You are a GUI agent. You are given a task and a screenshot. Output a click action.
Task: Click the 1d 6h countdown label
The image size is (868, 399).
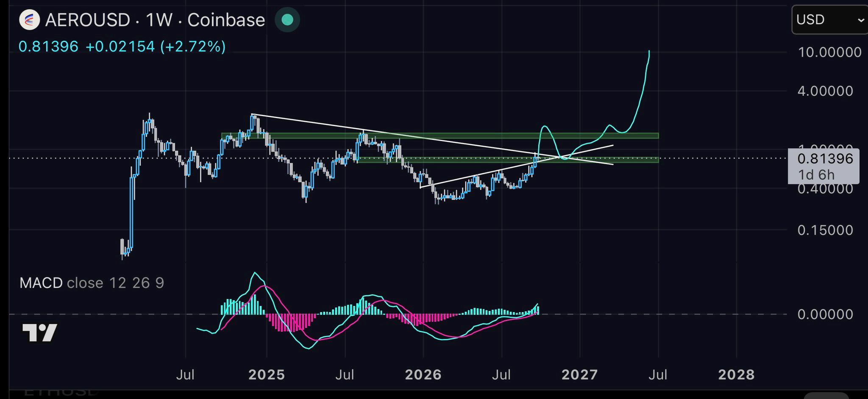tap(816, 175)
